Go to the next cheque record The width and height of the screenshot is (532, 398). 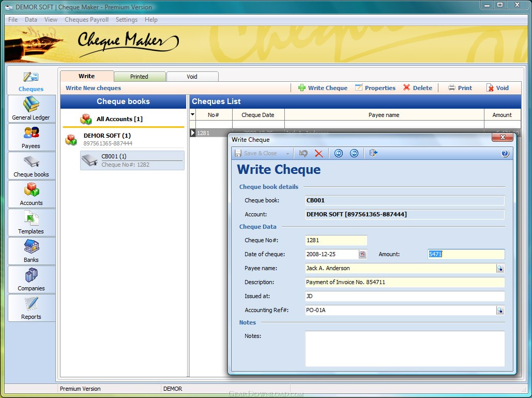click(x=354, y=154)
